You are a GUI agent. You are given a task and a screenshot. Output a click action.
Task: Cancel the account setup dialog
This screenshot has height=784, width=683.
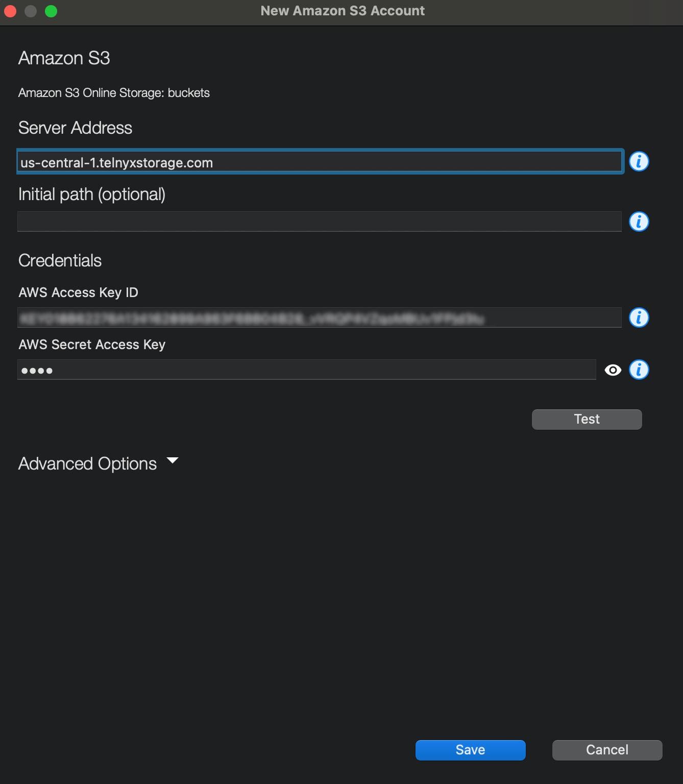coord(607,750)
